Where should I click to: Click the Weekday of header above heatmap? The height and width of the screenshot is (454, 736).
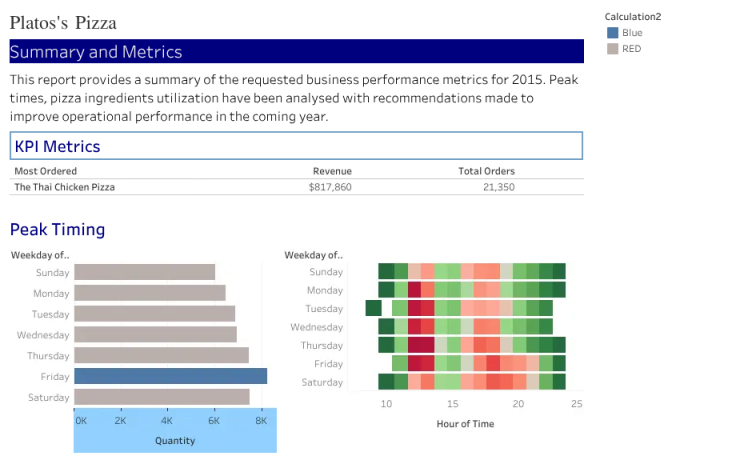(314, 255)
